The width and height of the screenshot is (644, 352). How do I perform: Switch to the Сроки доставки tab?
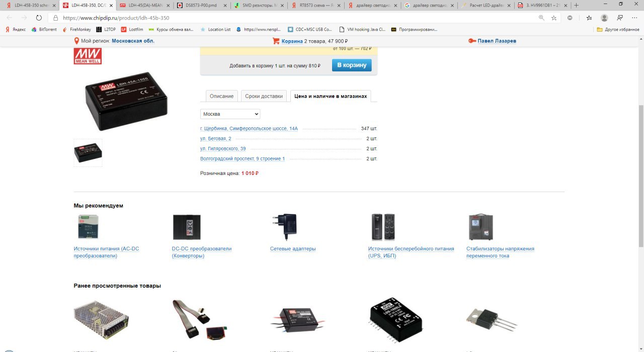[264, 96]
